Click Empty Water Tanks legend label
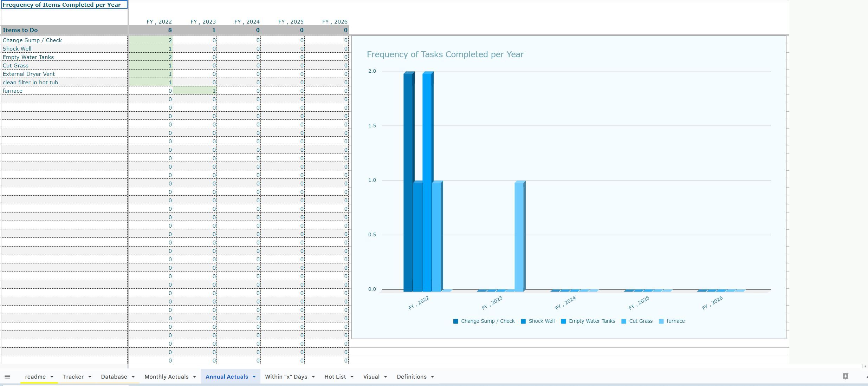 tap(592, 321)
